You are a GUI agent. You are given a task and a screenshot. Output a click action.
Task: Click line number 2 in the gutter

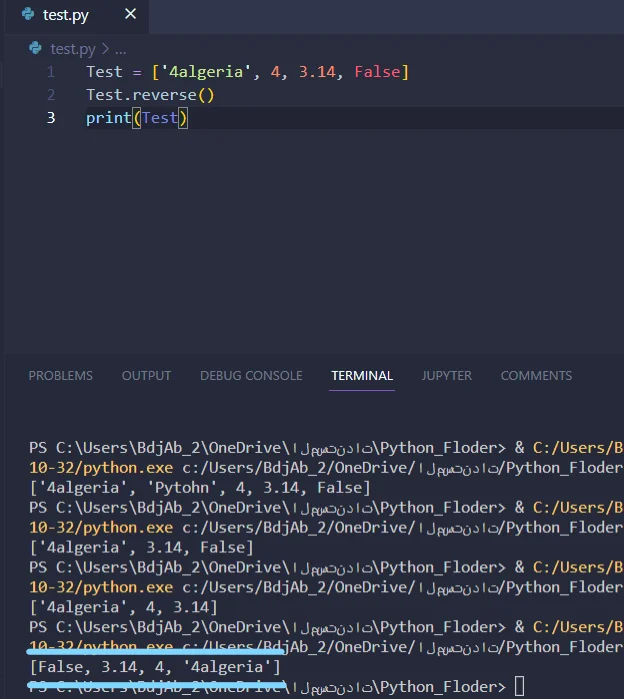[x=51, y=95]
